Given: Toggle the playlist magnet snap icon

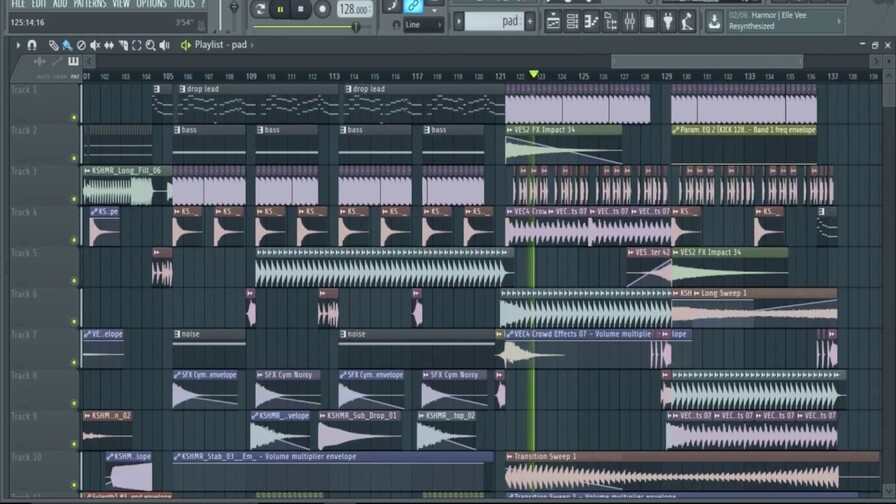Looking at the screenshot, I should click(32, 45).
